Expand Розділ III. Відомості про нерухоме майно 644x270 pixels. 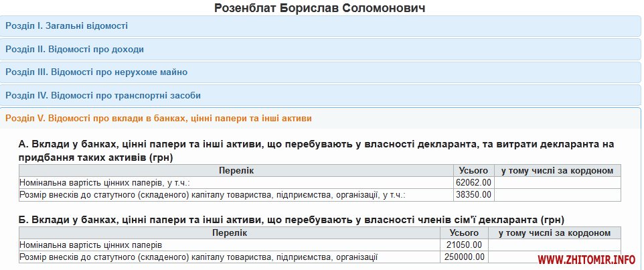click(x=96, y=72)
